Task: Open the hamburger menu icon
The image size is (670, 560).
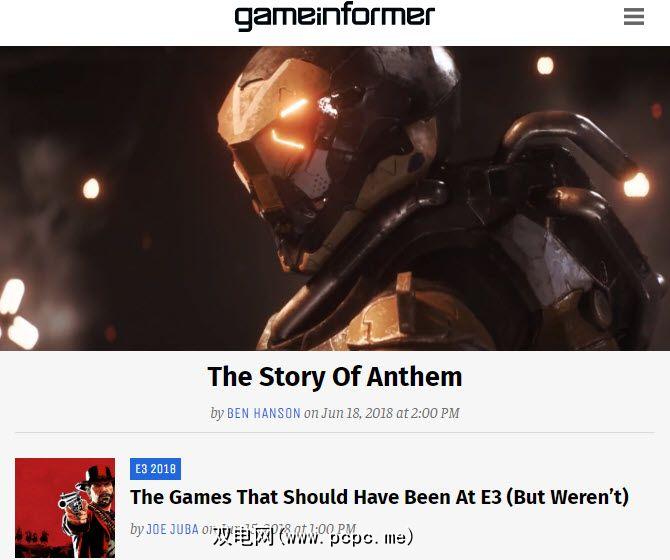Action: coord(634,17)
